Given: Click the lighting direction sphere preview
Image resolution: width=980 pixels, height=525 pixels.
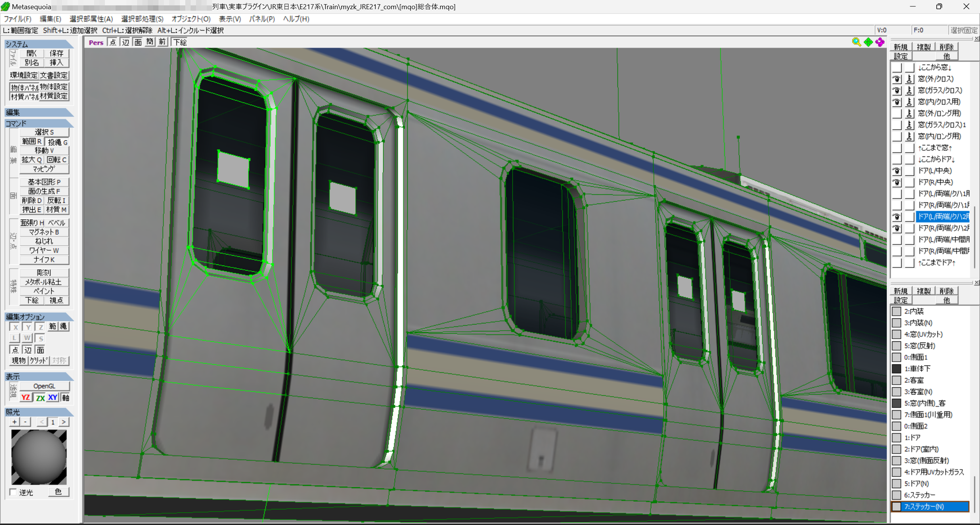Looking at the screenshot, I should (39, 457).
